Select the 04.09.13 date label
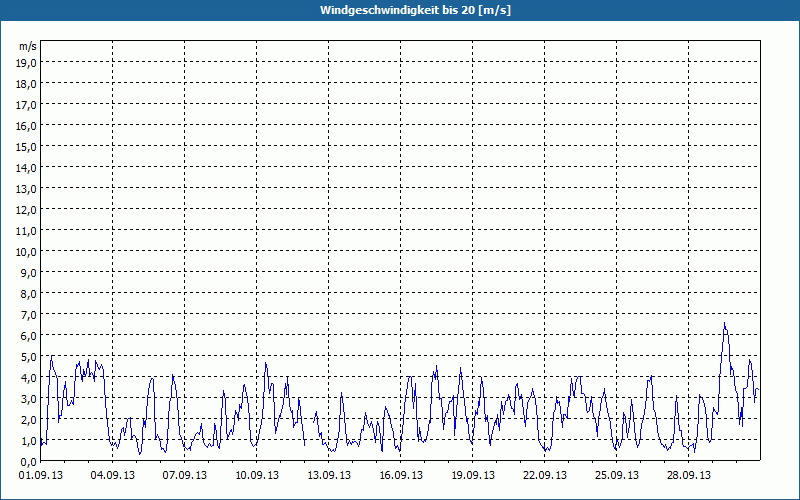The height and width of the screenshot is (500, 800). (x=113, y=476)
